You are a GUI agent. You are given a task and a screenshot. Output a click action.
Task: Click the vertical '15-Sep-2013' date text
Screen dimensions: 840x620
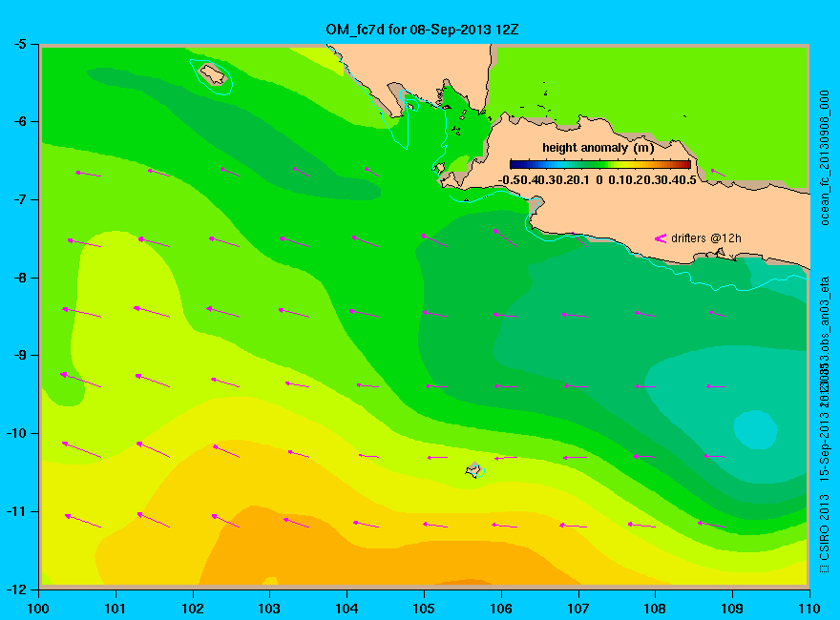[x=825, y=446]
